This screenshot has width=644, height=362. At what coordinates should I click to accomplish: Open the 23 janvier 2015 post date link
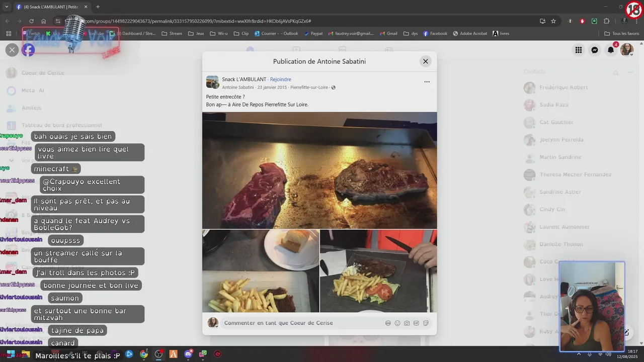[272, 87]
